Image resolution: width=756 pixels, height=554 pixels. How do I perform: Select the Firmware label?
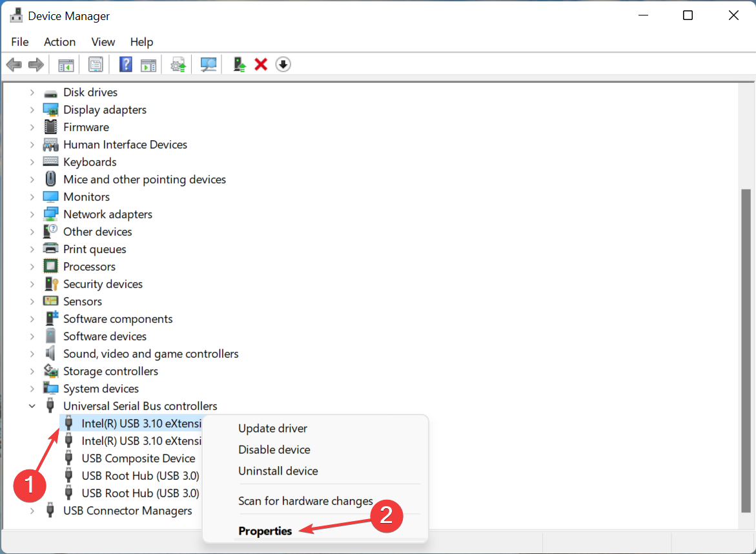86,127
